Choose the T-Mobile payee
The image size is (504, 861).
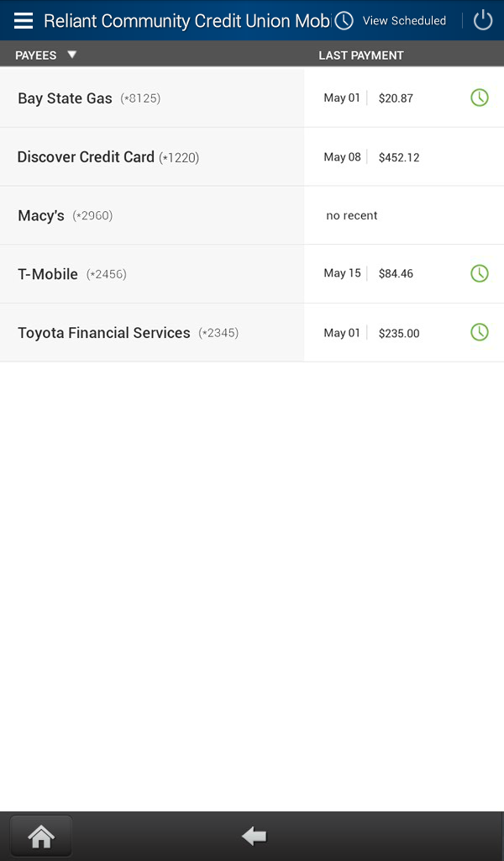pos(48,274)
